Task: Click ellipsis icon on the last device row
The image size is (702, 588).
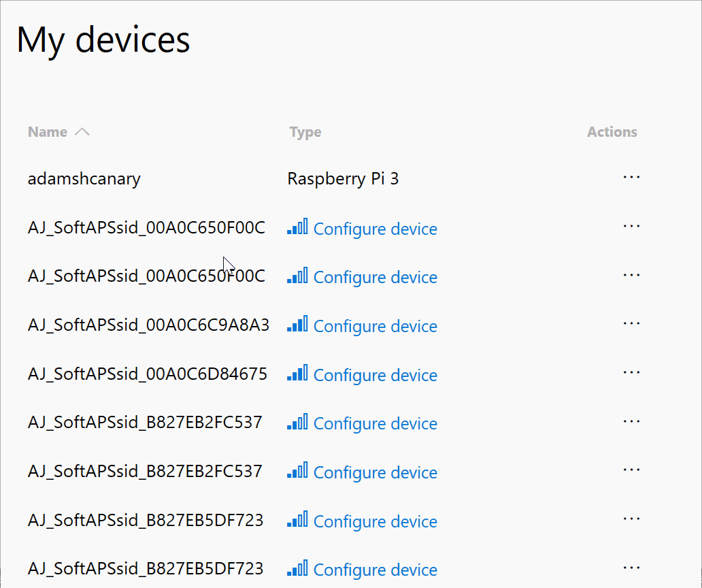Action: (x=631, y=567)
